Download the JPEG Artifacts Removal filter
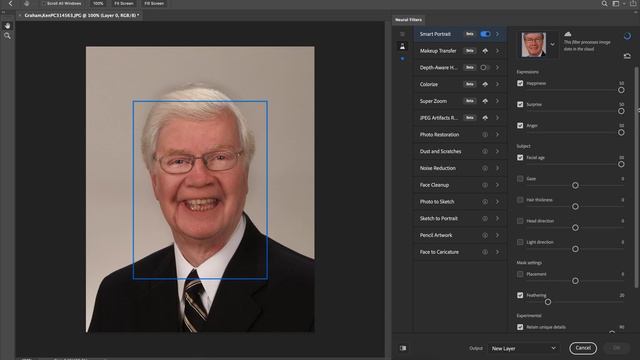The width and height of the screenshot is (640, 360). (x=485, y=118)
